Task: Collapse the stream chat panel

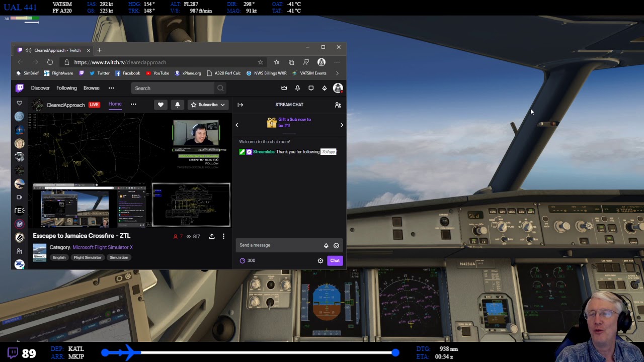Action: coord(240,105)
